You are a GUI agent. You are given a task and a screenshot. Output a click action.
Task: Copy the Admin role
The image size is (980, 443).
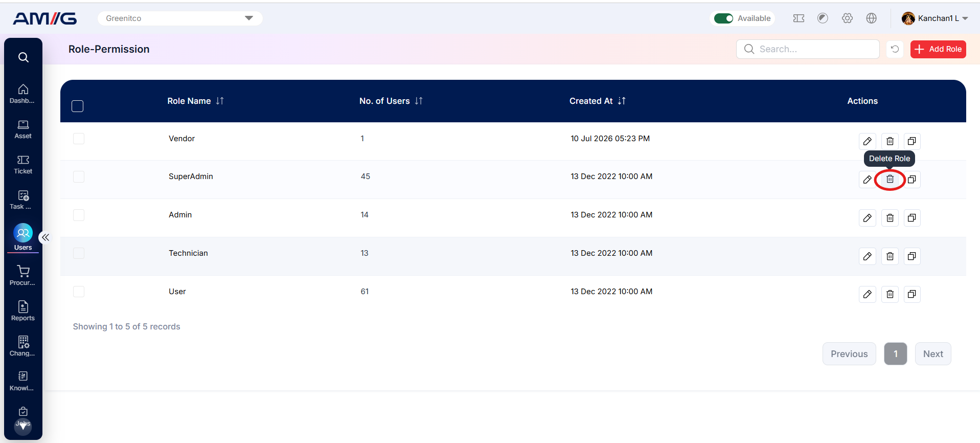912,218
